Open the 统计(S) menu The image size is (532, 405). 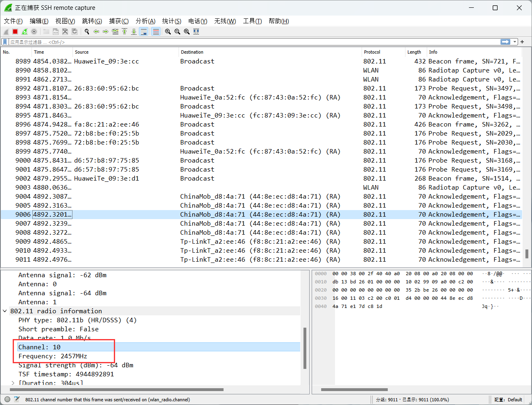[172, 21]
